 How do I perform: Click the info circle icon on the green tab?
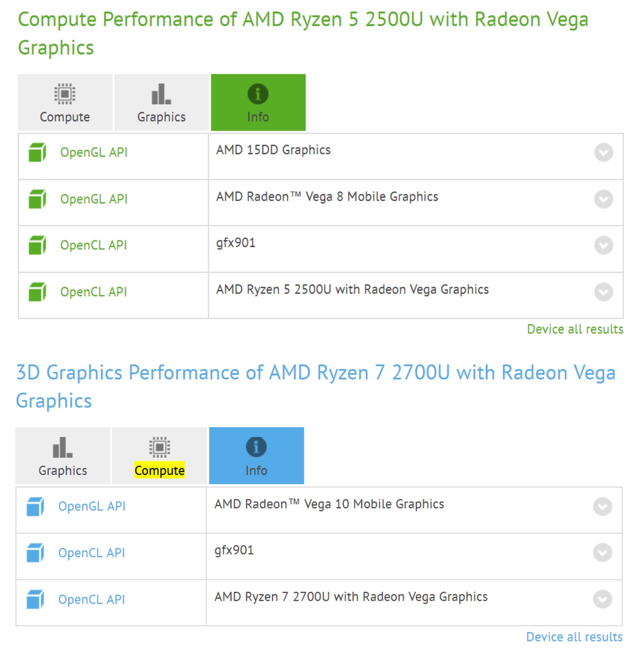tap(258, 94)
